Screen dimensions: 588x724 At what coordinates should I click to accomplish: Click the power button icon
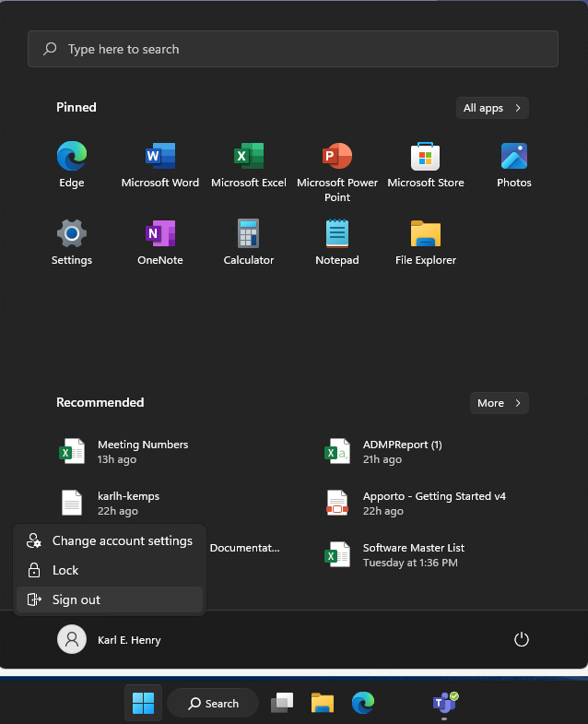pyautogui.click(x=522, y=639)
